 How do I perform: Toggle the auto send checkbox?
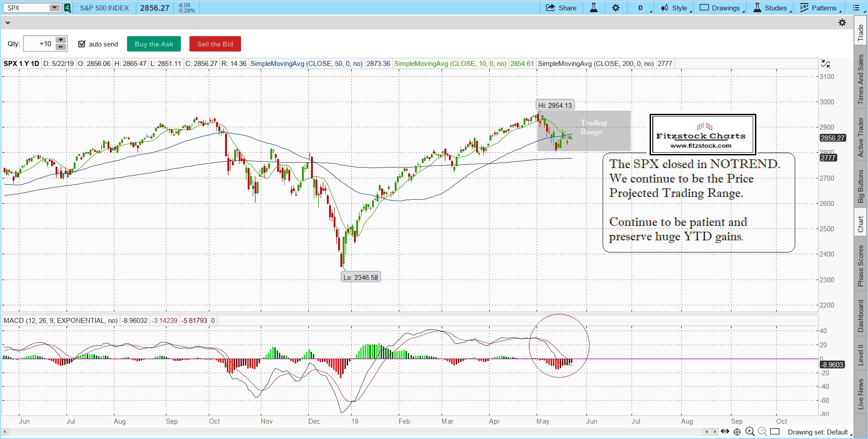82,44
